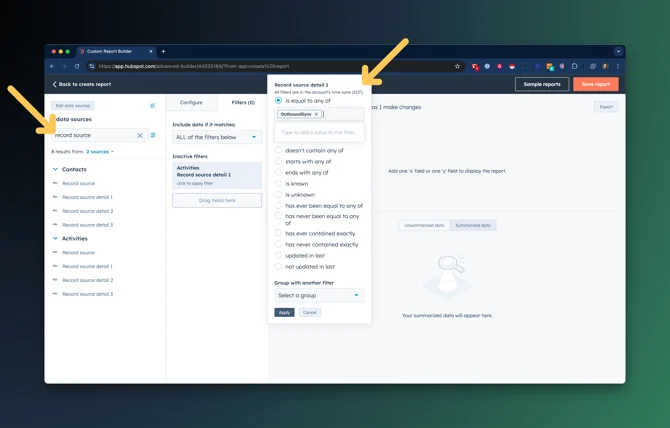The width and height of the screenshot is (670, 428).
Task: Switch to Summarized data view
Action: click(x=473, y=225)
